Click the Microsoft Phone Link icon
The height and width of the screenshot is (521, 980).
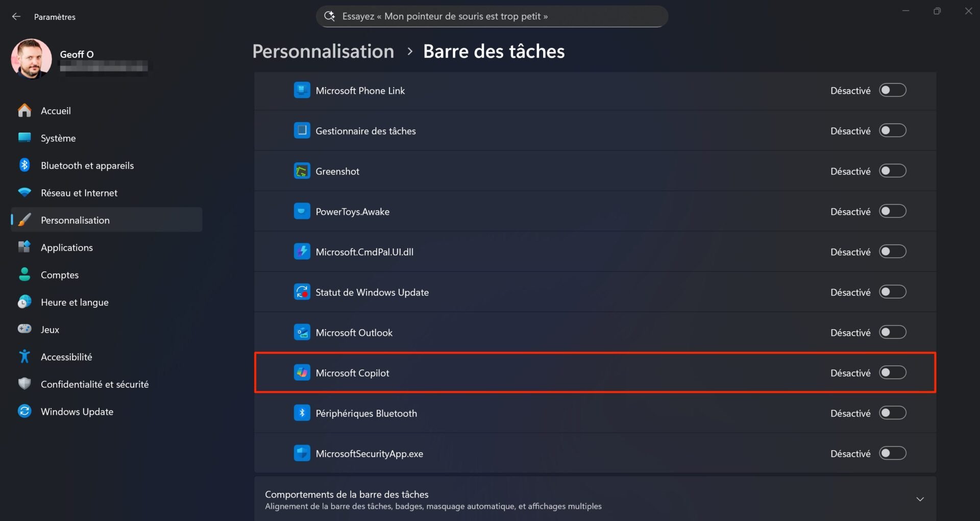pos(302,90)
